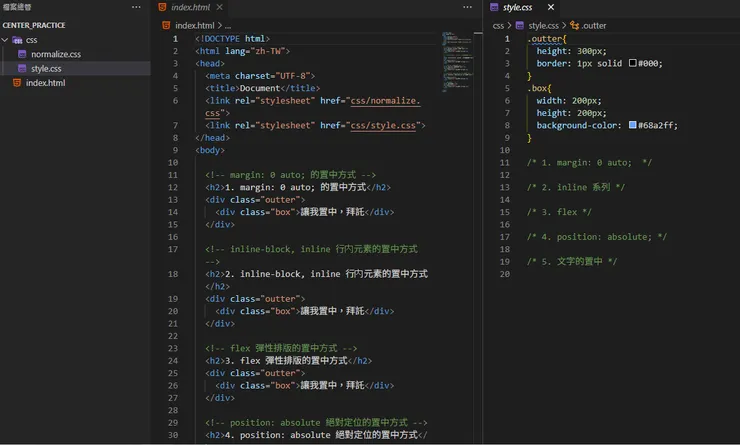Close the style.css editor tab
The height and width of the screenshot is (445, 740).
(x=551, y=7)
